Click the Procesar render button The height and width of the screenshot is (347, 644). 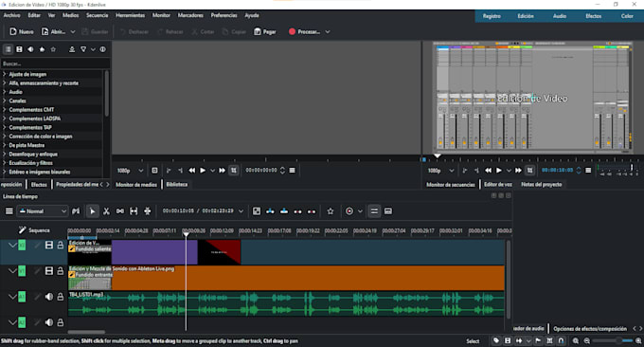click(304, 31)
